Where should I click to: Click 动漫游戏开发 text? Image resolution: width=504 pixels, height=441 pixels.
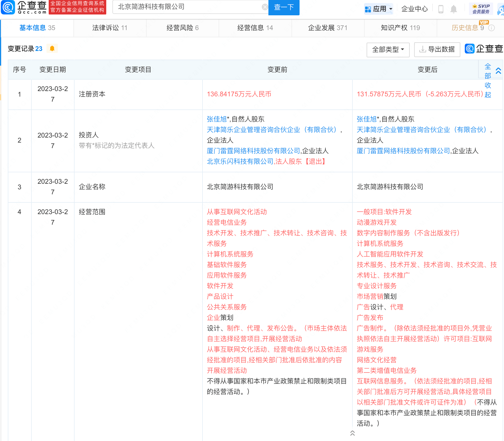(x=377, y=222)
